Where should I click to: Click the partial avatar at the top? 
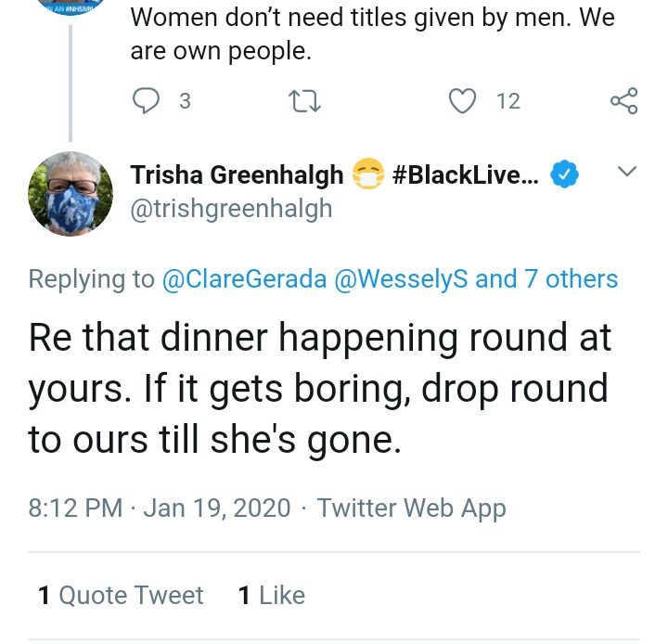tap(71, 6)
